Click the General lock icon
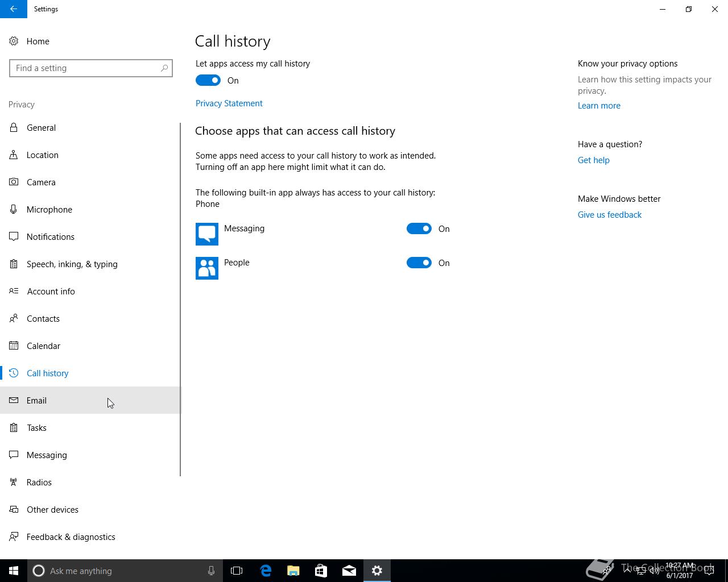This screenshot has width=728, height=582. pos(14,127)
